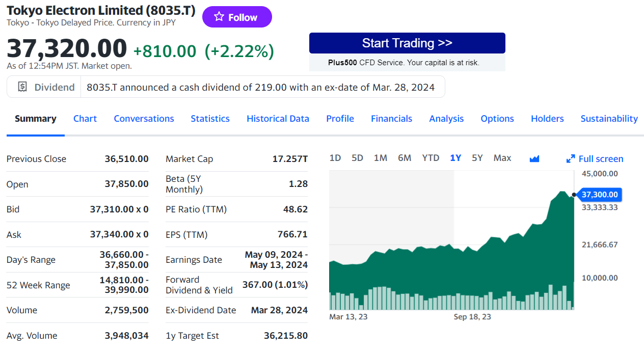Select the 6M chart range

pos(405,158)
